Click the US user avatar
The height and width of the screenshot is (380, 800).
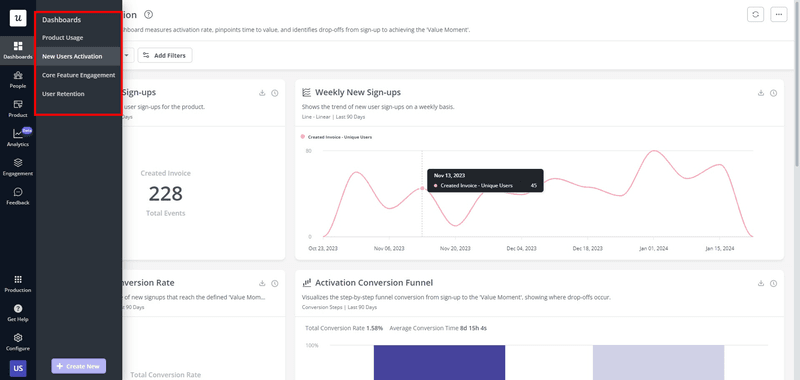coord(18,368)
